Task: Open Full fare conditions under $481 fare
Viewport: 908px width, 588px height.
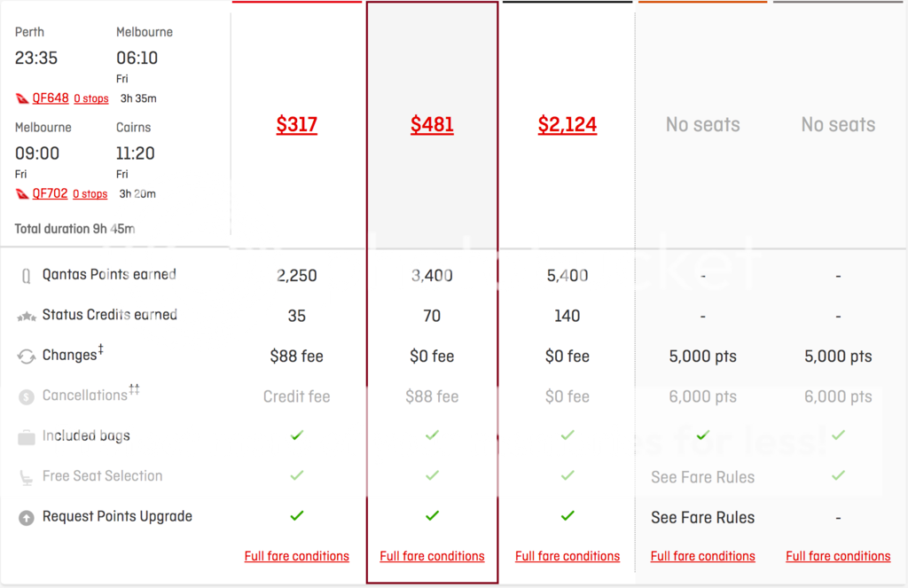Action: [x=432, y=557]
